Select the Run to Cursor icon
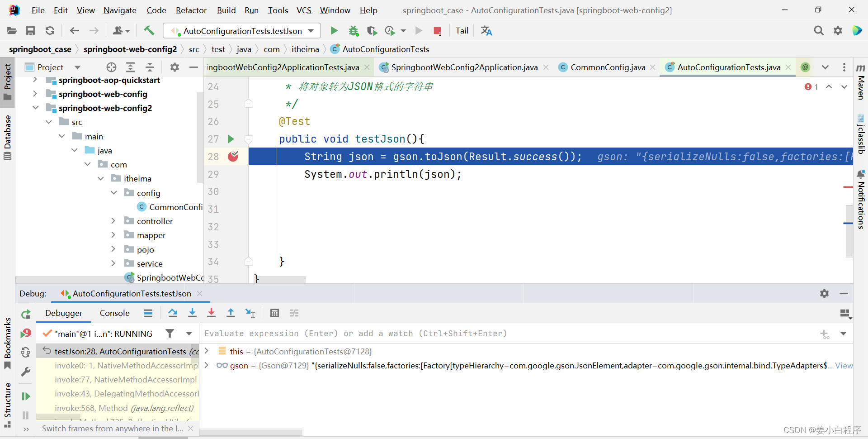The image size is (868, 439). 250,313
